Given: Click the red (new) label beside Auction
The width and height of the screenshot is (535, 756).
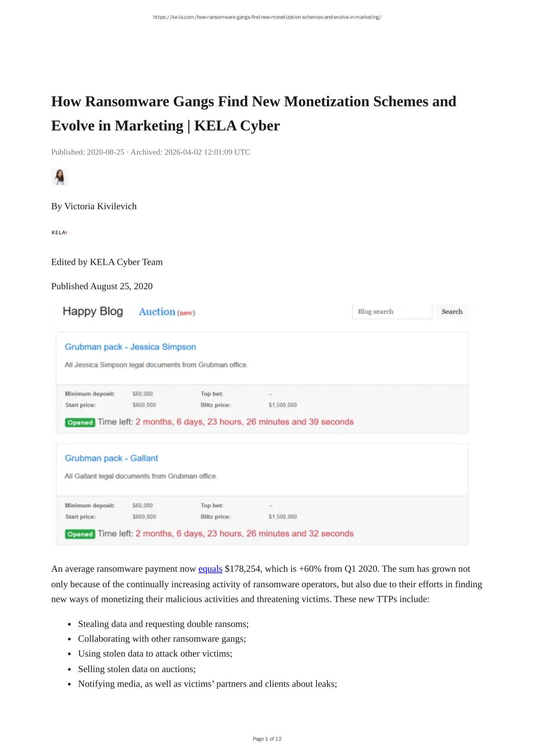Looking at the screenshot, I should [186, 313].
